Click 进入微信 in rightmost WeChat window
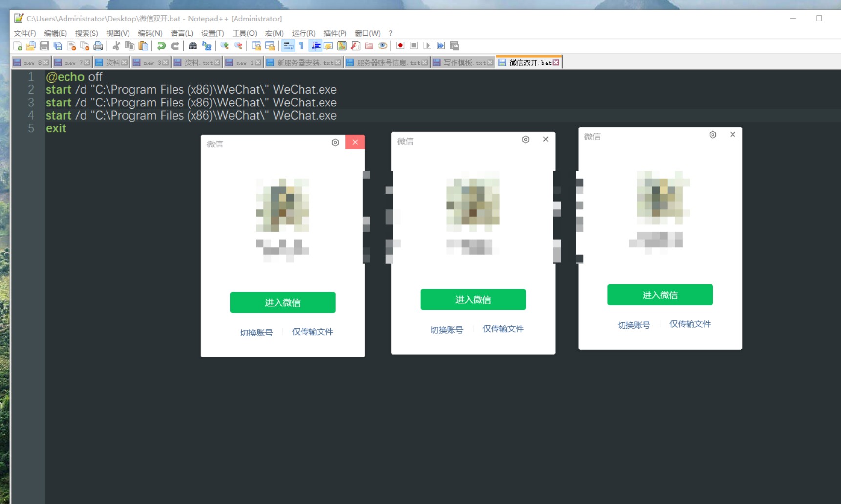The width and height of the screenshot is (841, 504). 660,295
